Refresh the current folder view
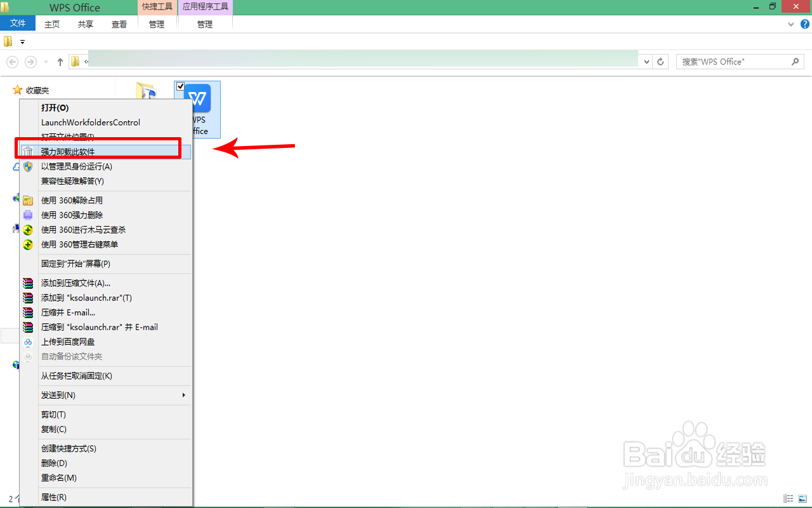 coord(660,62)
